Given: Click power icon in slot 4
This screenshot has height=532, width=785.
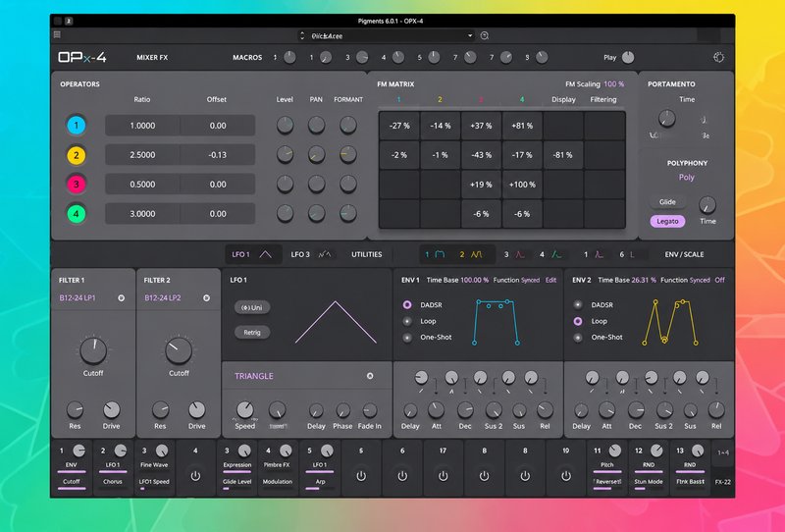Looking at the screenshot, I should pos(195,476).
